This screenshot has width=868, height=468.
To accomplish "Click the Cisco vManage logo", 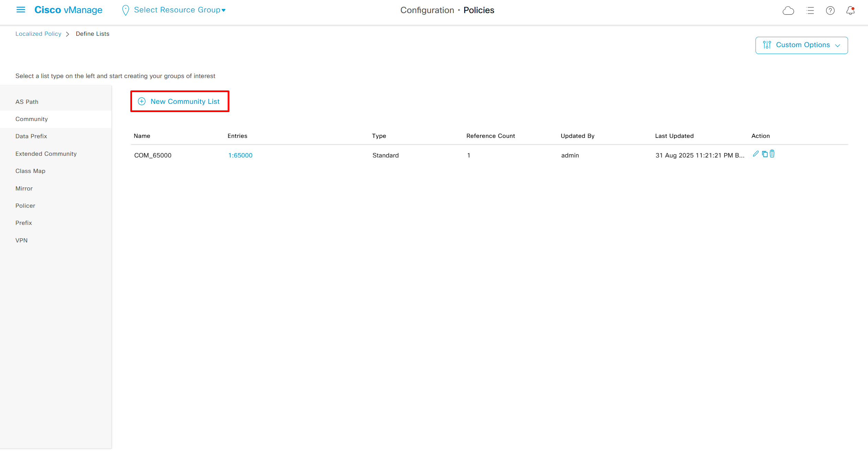I will pos(68,10).
